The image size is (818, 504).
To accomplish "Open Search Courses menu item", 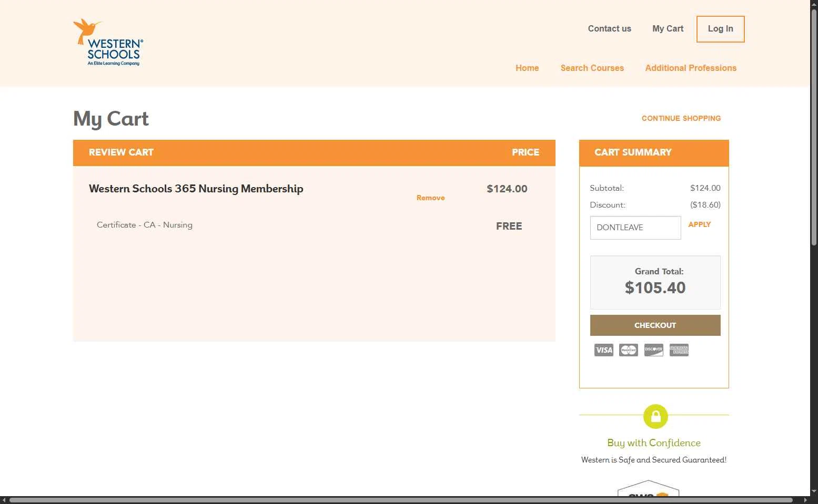I will 592,68.
